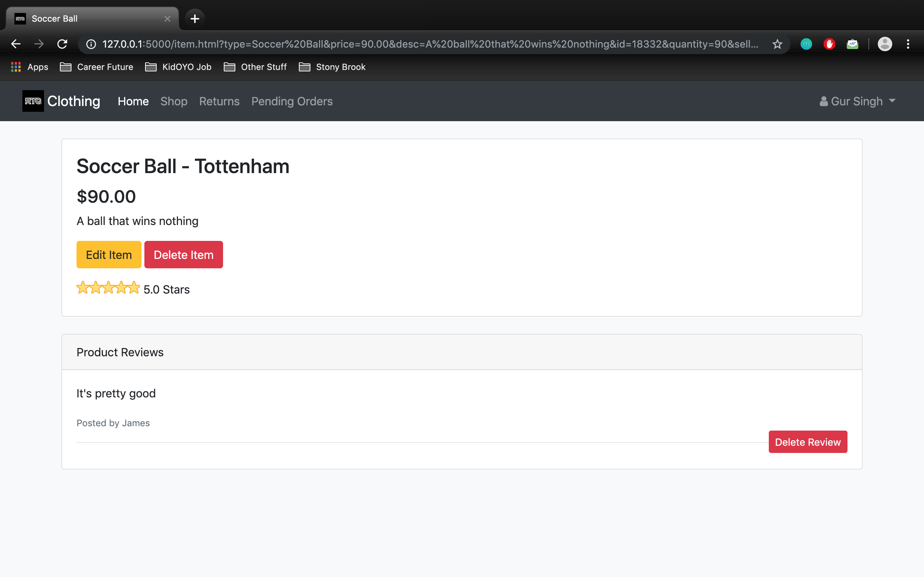
Task: Click the RTG Clothing logo icon
Action: click(33, 101)
